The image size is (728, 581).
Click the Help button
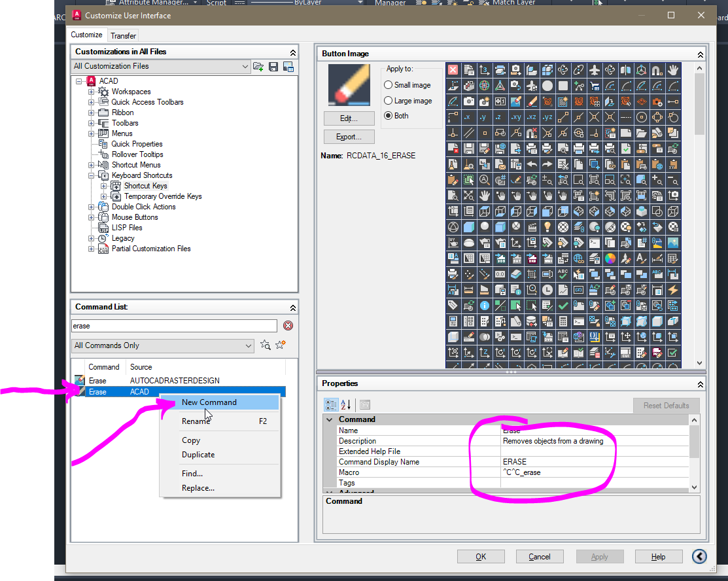pyautogui.click(x=659, y=556)
